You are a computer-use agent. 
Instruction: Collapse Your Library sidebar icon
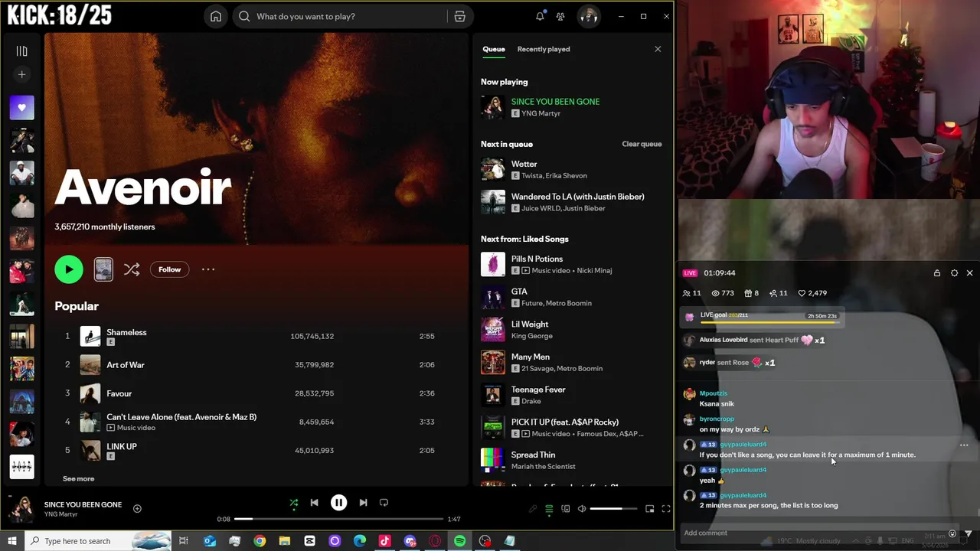21,51
